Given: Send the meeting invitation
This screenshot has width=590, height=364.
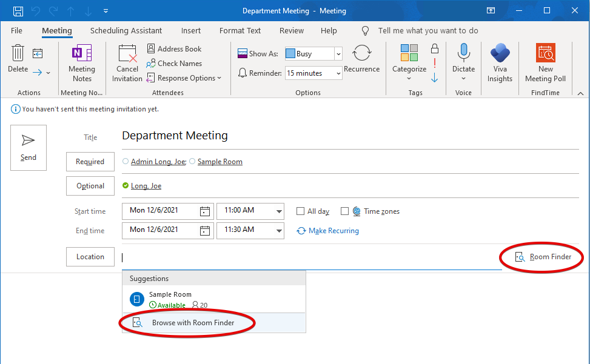Looking at the screenshot, I should tap(28, 148).
